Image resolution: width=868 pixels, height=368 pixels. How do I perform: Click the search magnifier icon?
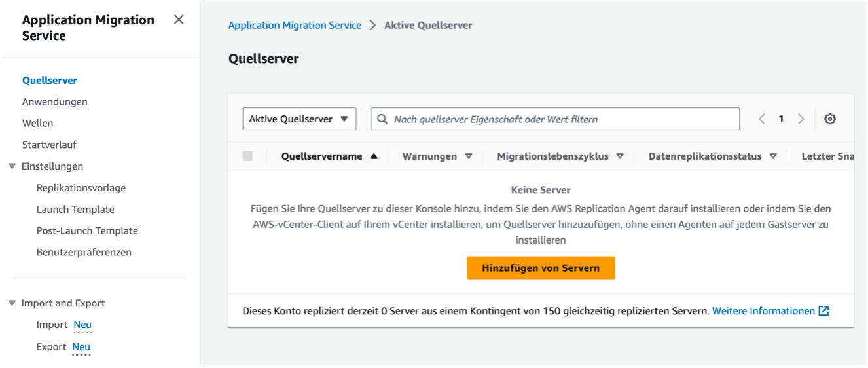coord(382,119)
